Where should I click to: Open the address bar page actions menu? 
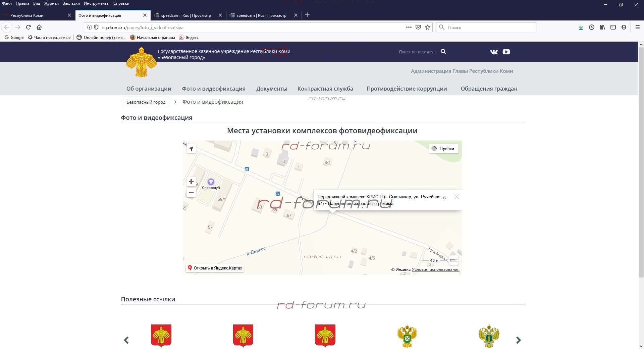409,28
